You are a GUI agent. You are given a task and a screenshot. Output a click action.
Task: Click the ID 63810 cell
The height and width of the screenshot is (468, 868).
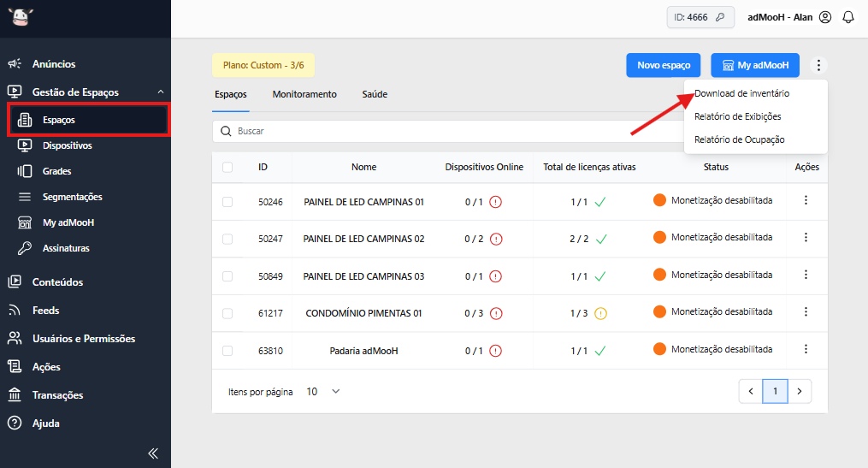click(270, 351)
